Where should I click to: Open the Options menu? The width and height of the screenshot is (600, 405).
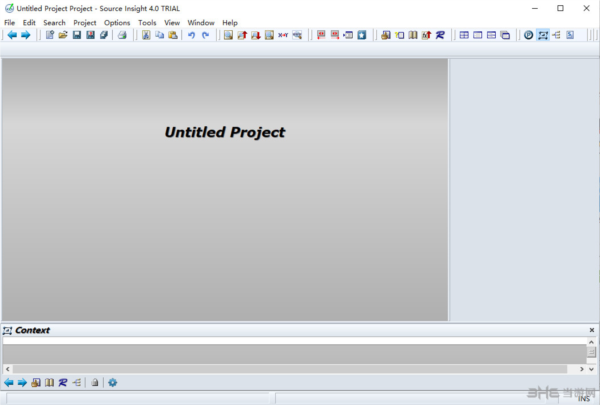(117, 23)
